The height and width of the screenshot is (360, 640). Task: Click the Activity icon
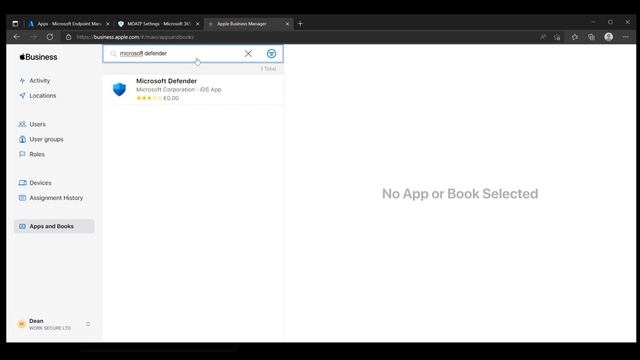22,80
